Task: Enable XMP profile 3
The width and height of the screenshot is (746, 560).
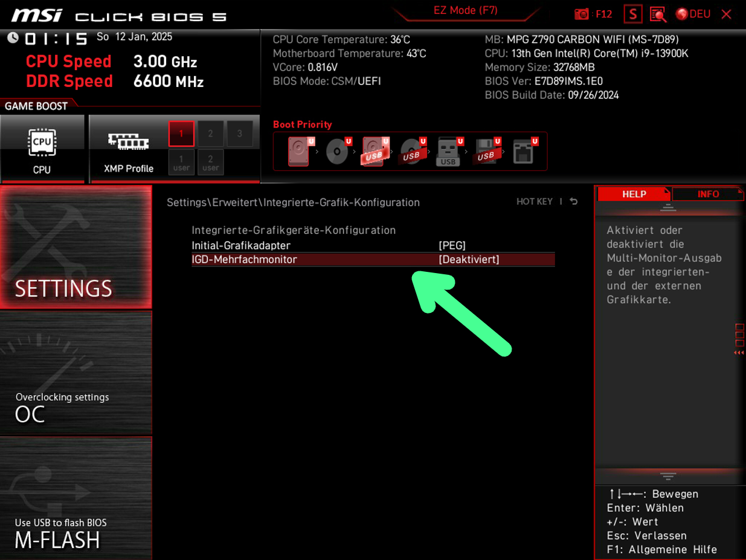Action: click(240, 134)
